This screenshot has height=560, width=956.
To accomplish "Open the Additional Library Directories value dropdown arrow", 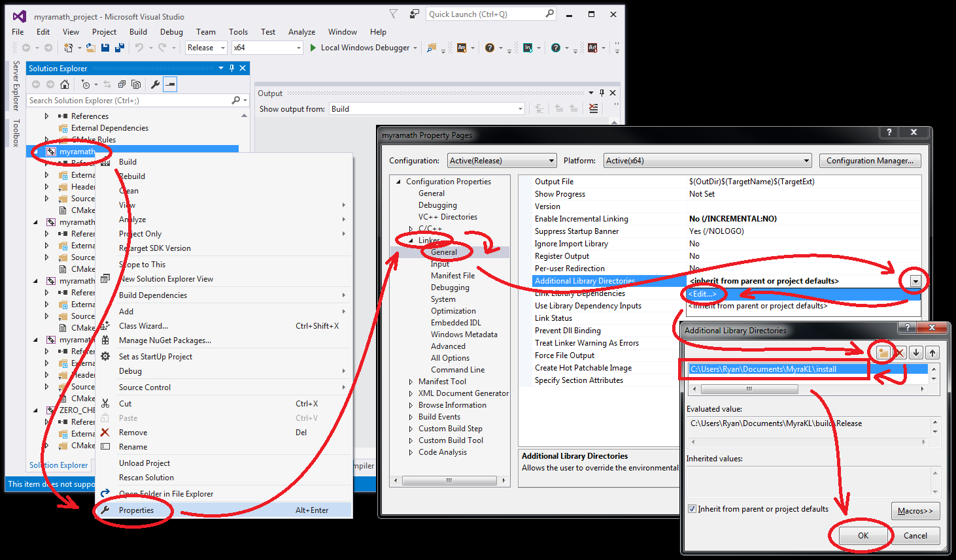I will click(915, 281).
